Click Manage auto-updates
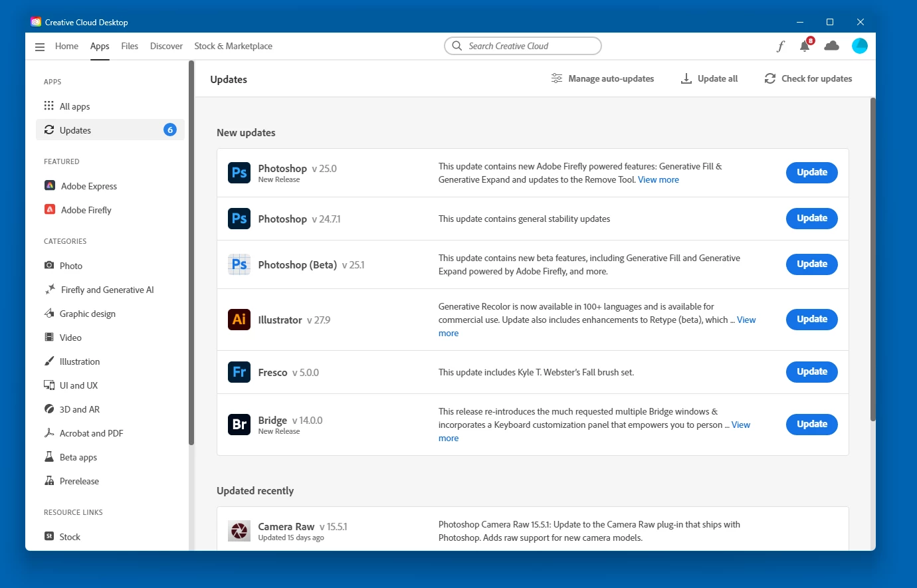 tap(602, 78)
